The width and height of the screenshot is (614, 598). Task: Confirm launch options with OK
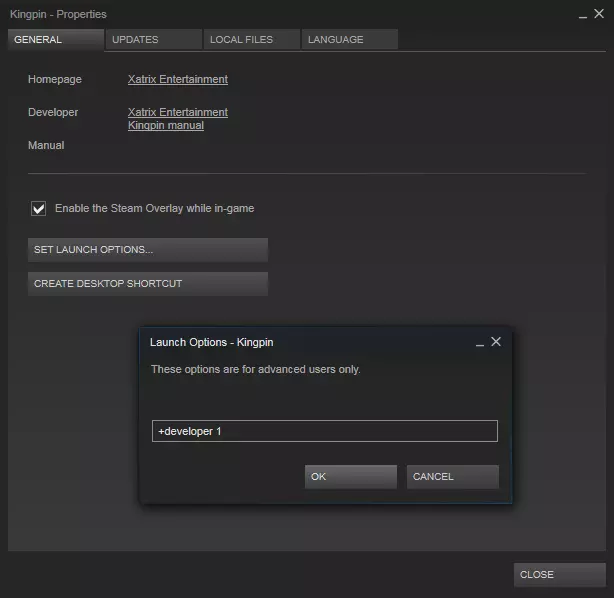(351, 477)
